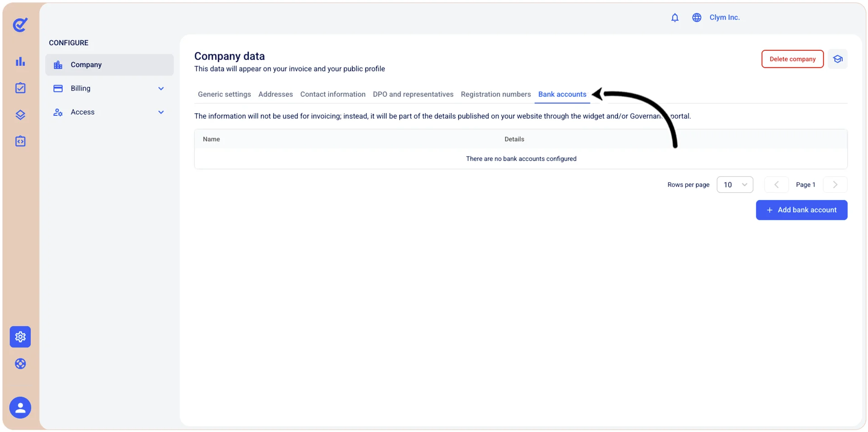Click the Access user settings icon

point(58,112)
